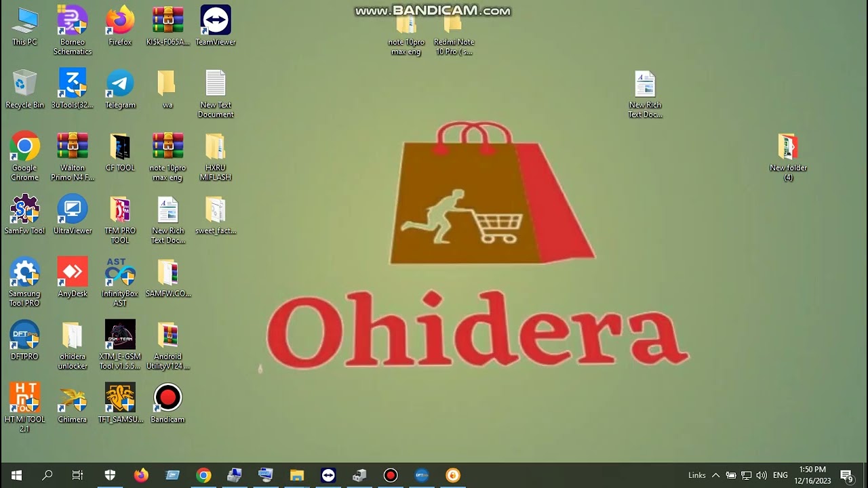
Task: Open the network tray icon
Action: tap(746, 475)
